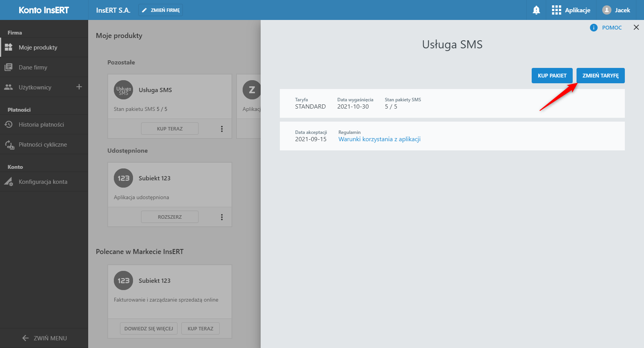Click KUP TERAZ on Usługa SMS card
Screen dimensions: 644x348
coord(170,129)
